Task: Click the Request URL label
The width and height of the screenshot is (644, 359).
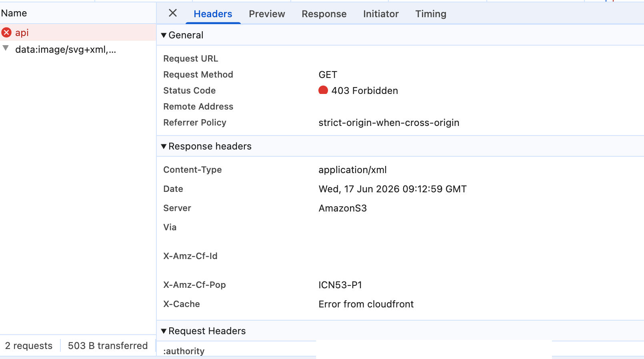Action: [x=191, y=59]
